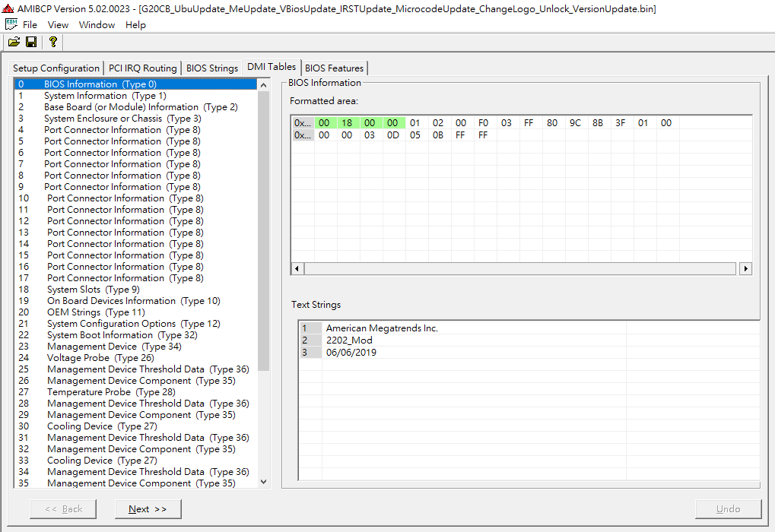Click hex byte F0 in first row
The width and height of the screenshot is (775, 532).
(x=484, y=122)
